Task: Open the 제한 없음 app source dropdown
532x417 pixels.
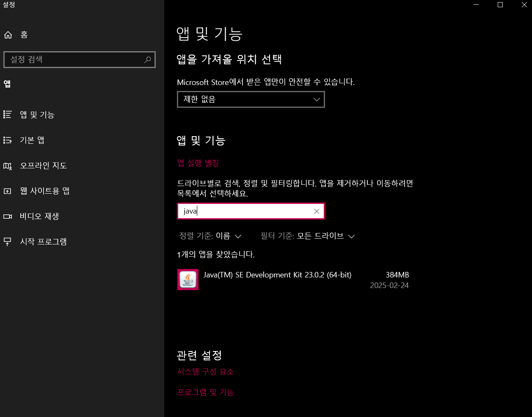Action: pos(251,99)
